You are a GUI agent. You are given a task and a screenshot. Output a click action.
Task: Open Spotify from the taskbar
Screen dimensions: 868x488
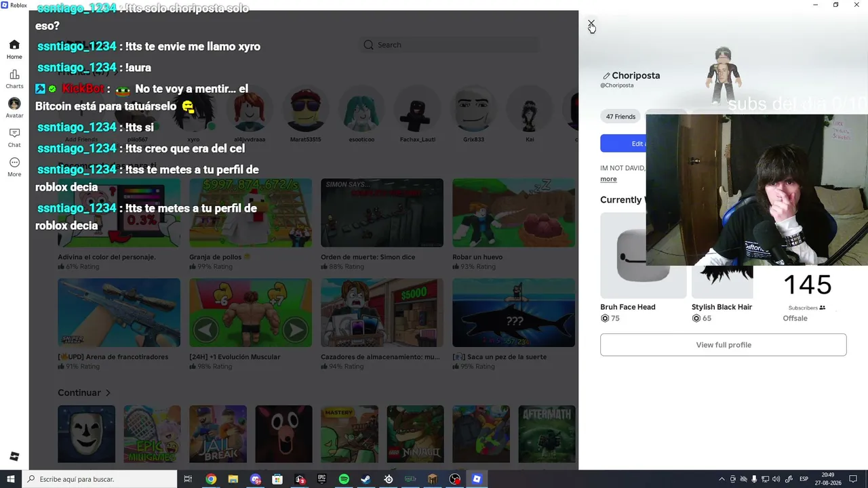coord(344,479)
